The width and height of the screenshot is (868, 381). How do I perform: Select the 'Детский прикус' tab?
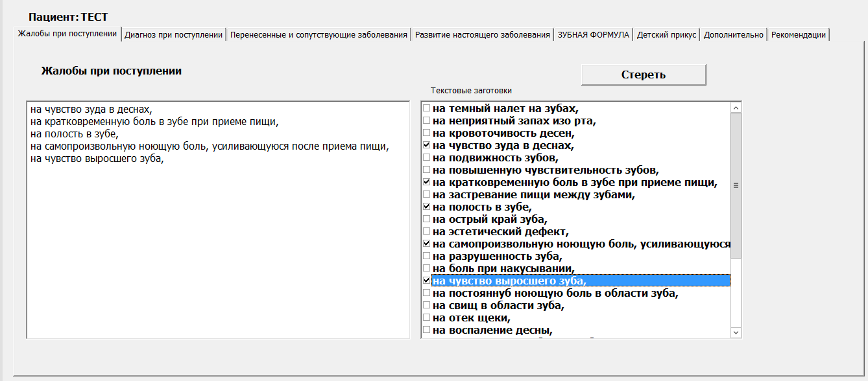(x=666, y=35)
